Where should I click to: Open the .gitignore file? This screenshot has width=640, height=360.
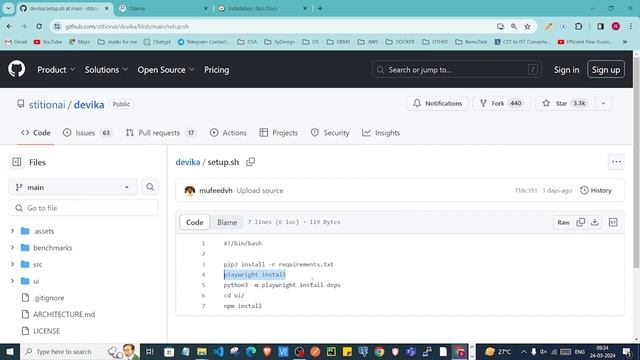click(49, 298)
